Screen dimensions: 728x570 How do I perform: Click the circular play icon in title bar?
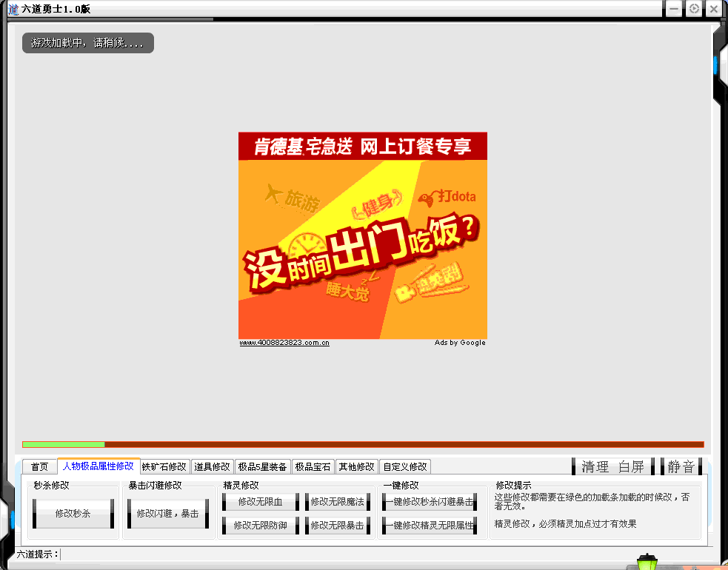click(x=694, y=9)
